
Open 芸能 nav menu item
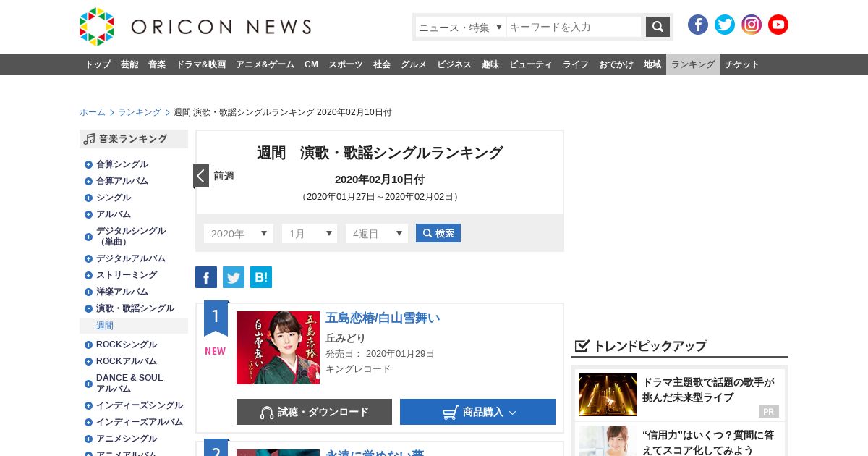coord(129,64)
